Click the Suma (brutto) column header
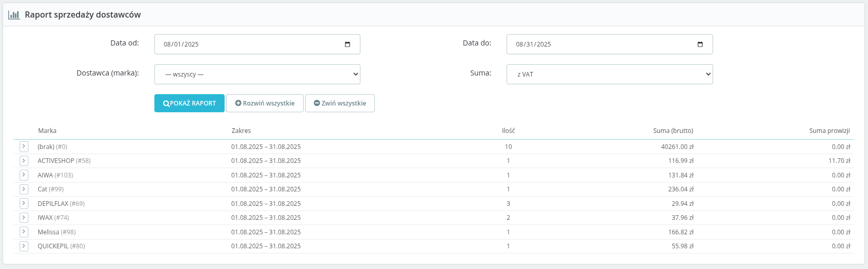 click(673, 131)
